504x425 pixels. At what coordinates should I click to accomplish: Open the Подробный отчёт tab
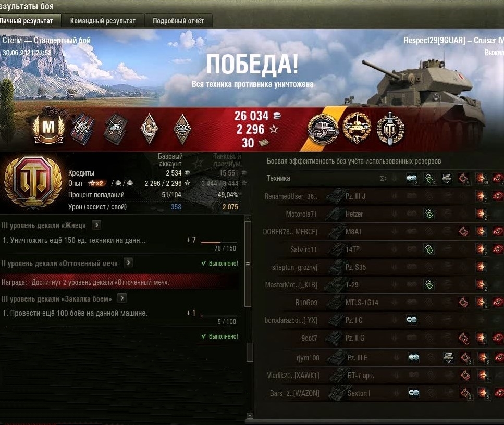[178, 21]
